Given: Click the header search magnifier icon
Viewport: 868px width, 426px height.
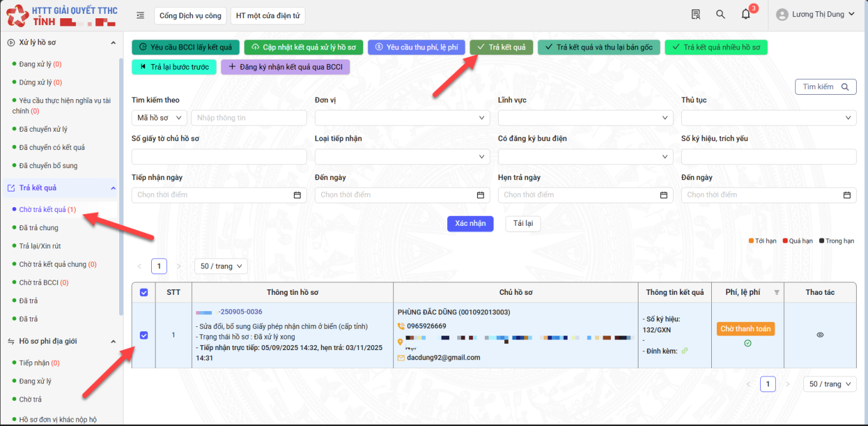Looking at the screenshot, I should coord(721,14).
